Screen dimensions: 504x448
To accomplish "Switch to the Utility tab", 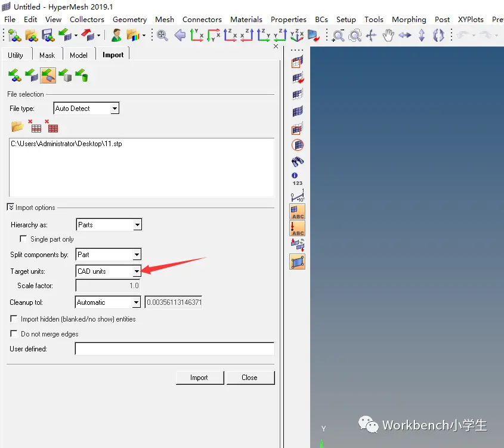I will [x=16, y=55].
